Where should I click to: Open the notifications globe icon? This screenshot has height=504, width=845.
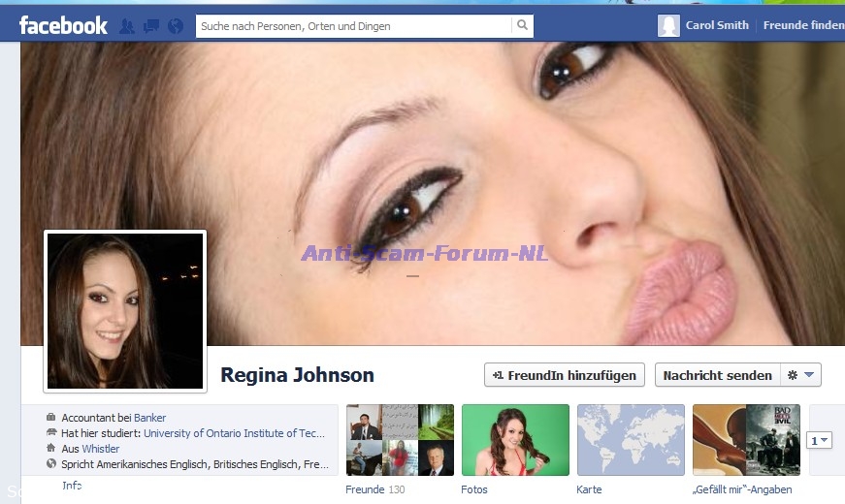click(x=176, y=26)
